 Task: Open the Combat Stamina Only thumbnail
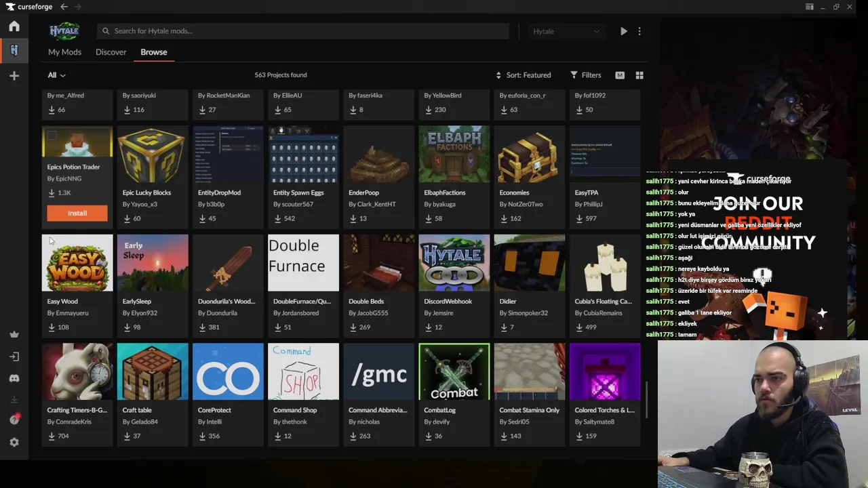530,371
